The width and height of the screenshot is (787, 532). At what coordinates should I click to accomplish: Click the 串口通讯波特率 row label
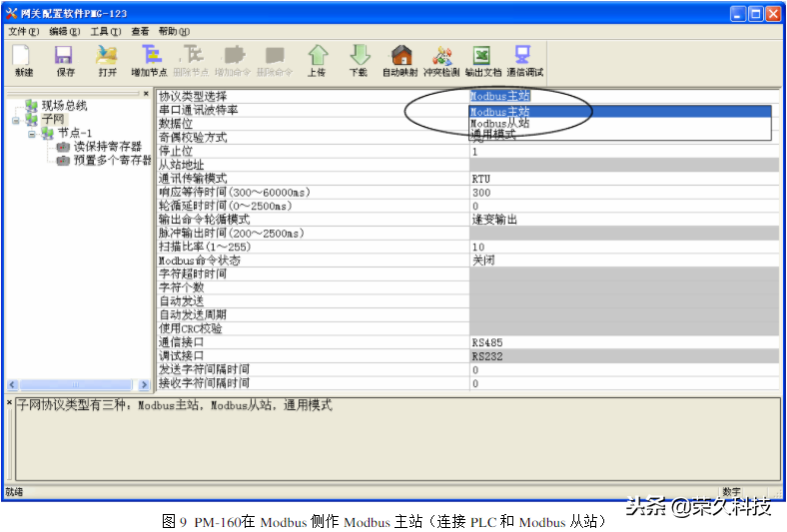click(x=199, y=110)
